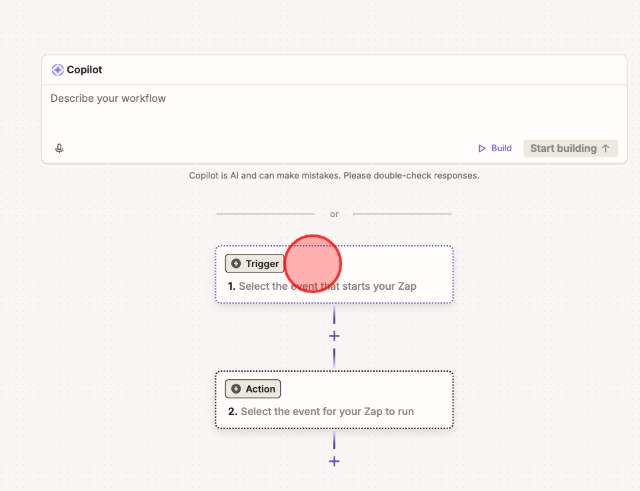Viewport: 640px width, 491px height.
Task: Click the Copilot sparkle icon
Action: [58, 70]
